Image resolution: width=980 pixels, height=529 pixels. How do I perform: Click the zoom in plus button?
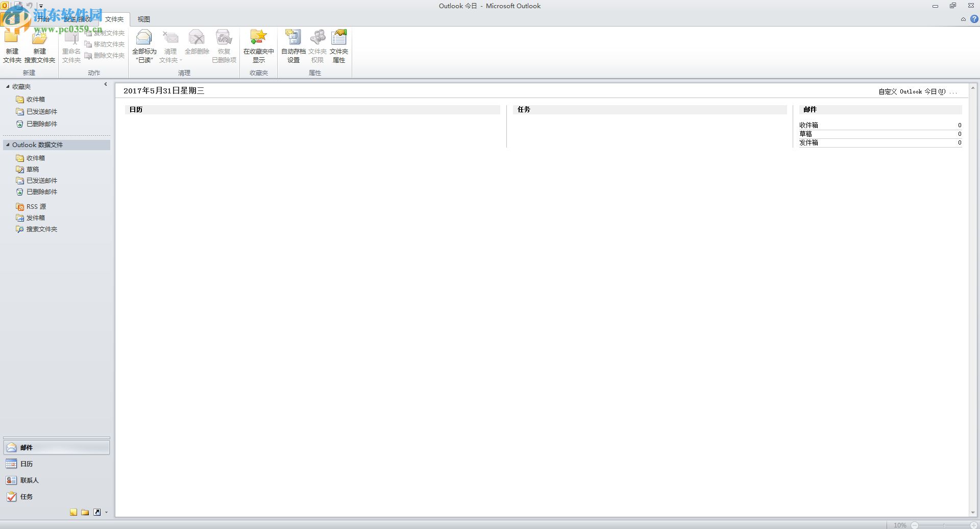pos(973,525)
